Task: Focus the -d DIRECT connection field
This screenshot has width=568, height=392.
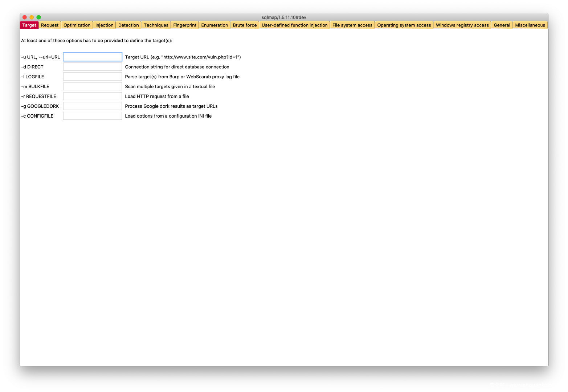Action: click(93, 67)
